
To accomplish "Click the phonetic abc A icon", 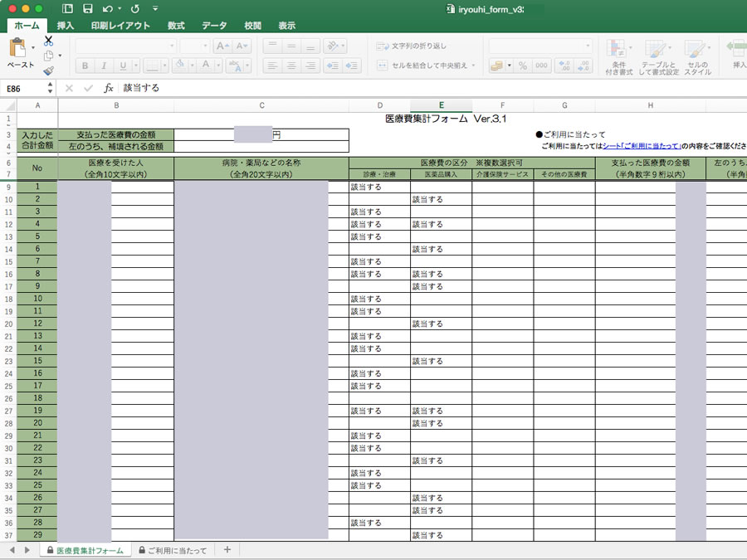I will tap(234, 66).
